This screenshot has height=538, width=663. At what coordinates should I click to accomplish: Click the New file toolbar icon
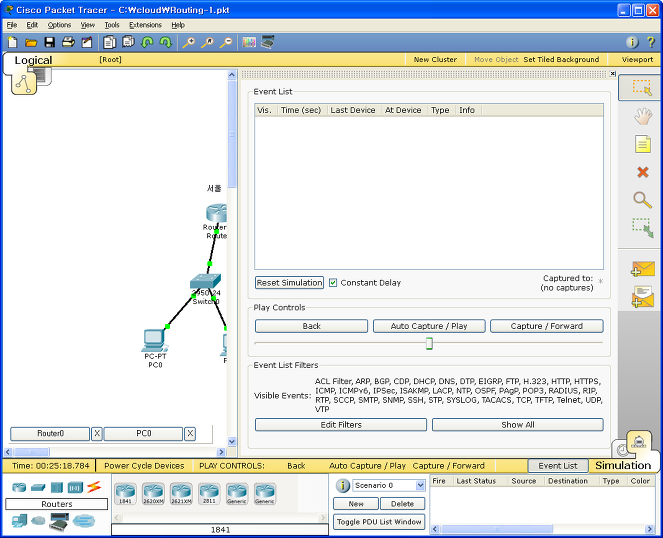click(x=13, y=42)
